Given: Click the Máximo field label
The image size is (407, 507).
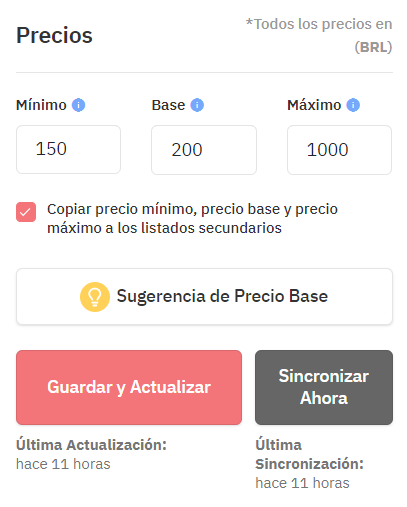Looking at the screenshot, I should coord(314,105).
